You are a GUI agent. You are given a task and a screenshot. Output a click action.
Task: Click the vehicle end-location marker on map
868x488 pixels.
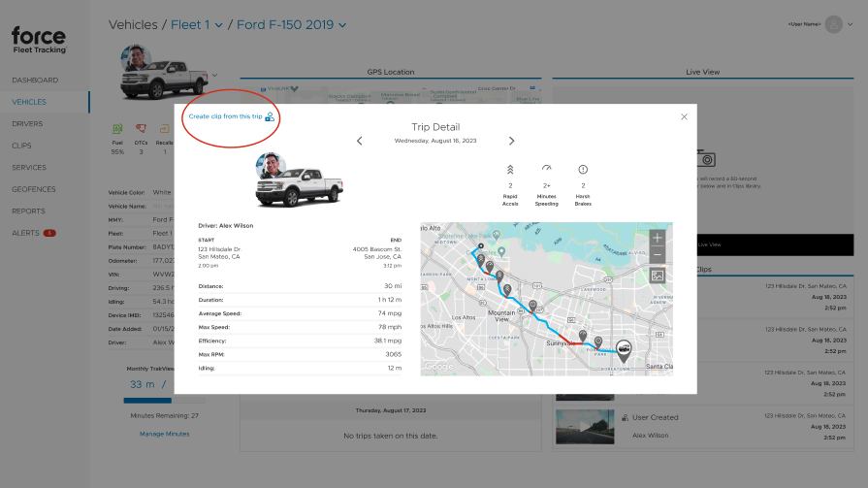pyautogui.click(x=624, y=350)
